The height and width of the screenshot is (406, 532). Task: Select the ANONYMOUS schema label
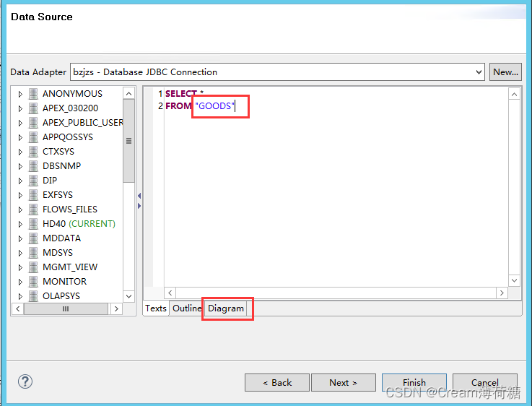tap(72, 94)
